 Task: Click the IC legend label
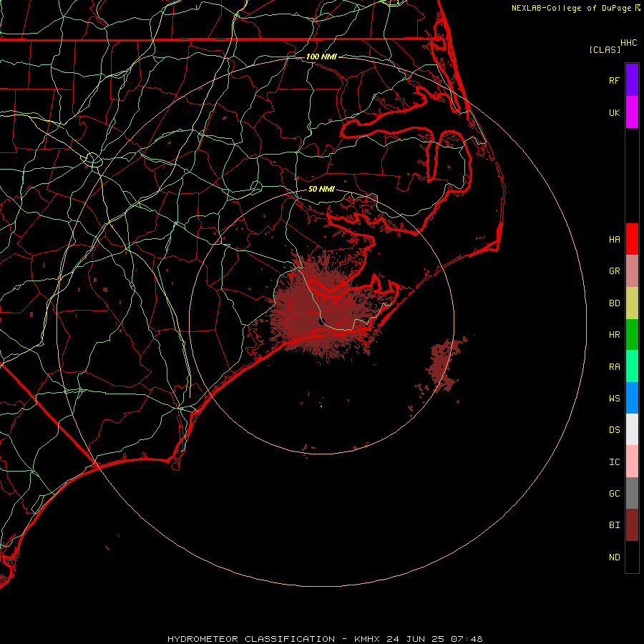pos(614,462)
